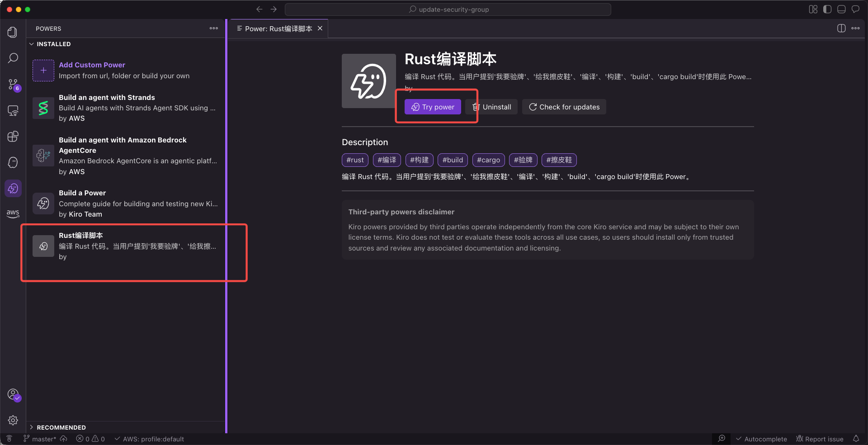Open the Explorer view in activity bar

pos(13,32)
